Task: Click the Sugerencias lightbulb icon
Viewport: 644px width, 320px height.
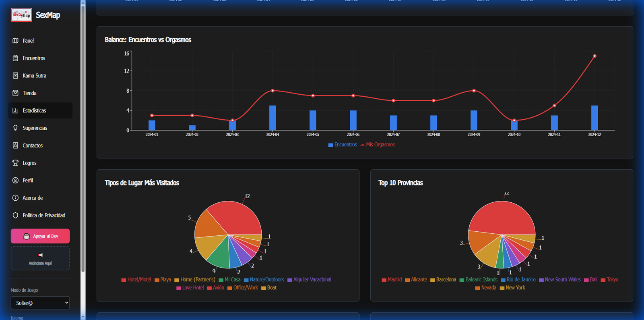Action: point(15,128)
